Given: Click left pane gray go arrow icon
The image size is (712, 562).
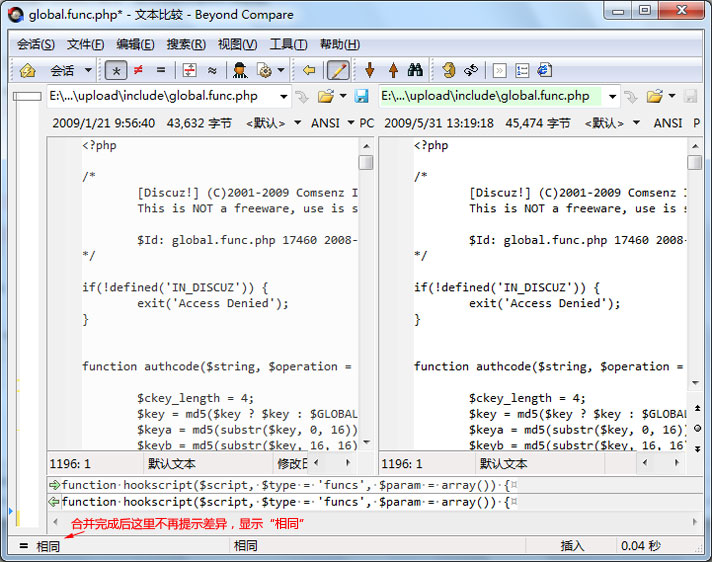Looking at the screenshot, I should point(302,96).
